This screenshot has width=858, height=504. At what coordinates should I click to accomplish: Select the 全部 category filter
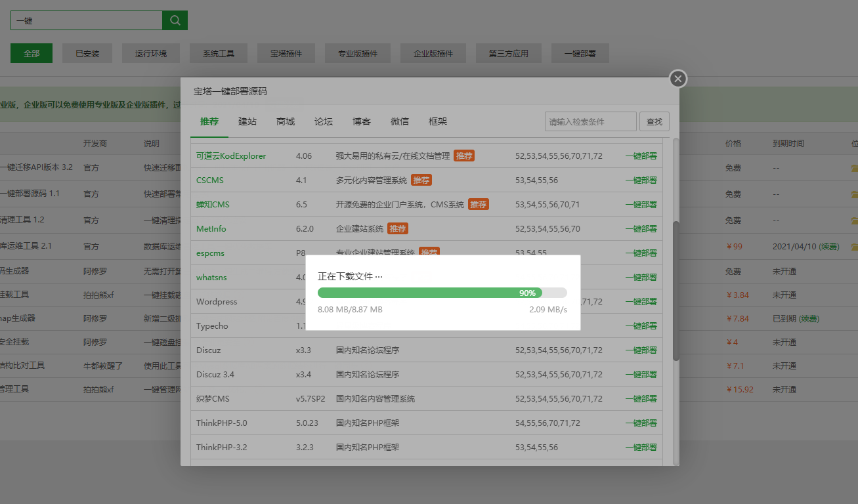pyautogui.click(x=32, y=54)
